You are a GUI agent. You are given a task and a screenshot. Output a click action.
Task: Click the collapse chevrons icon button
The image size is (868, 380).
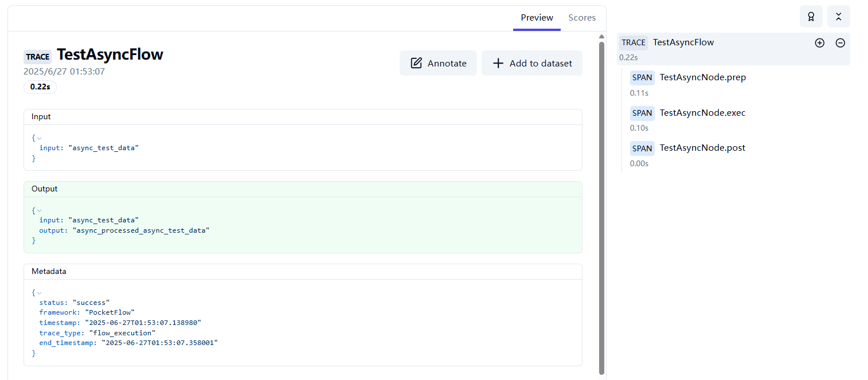point(838,17)
